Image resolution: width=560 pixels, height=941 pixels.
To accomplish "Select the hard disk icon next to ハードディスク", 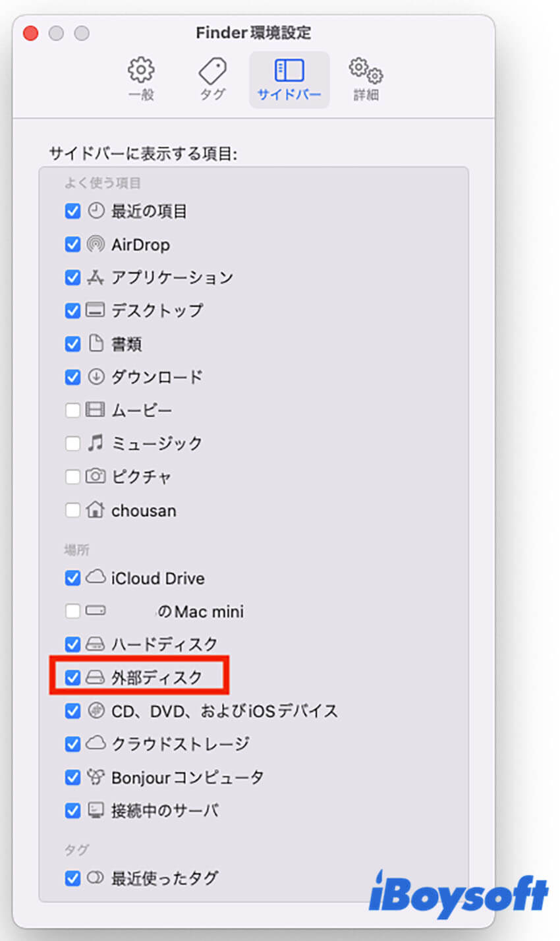I will coord(96,644).
